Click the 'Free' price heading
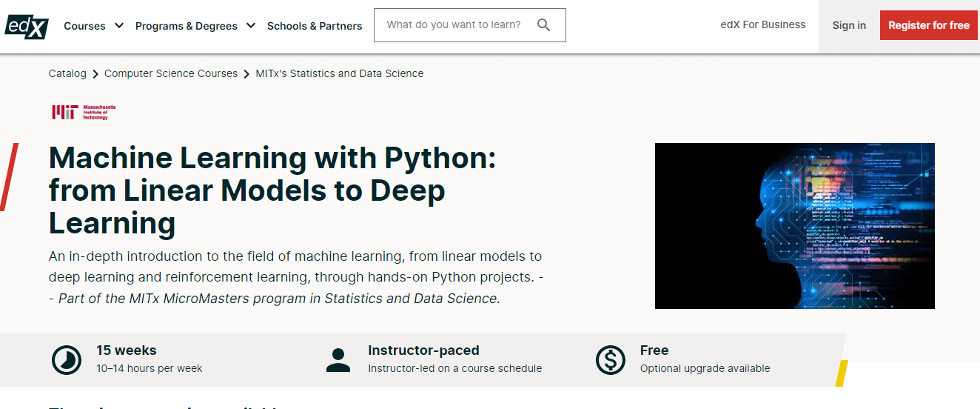The width and height of the screenshot is (980, 409). (x=654, y=350)
